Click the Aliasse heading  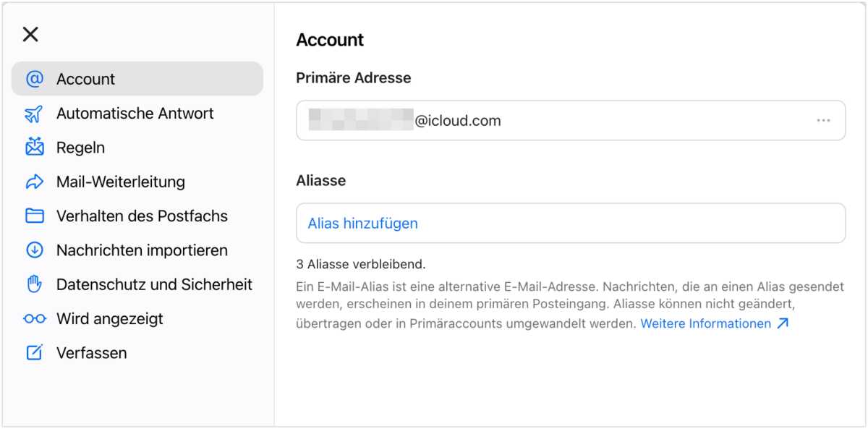click(x=321, y=181)
